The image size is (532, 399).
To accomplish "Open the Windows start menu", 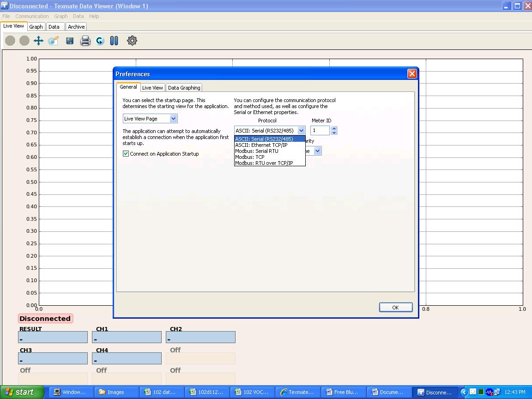I will [x=22, y=392].
